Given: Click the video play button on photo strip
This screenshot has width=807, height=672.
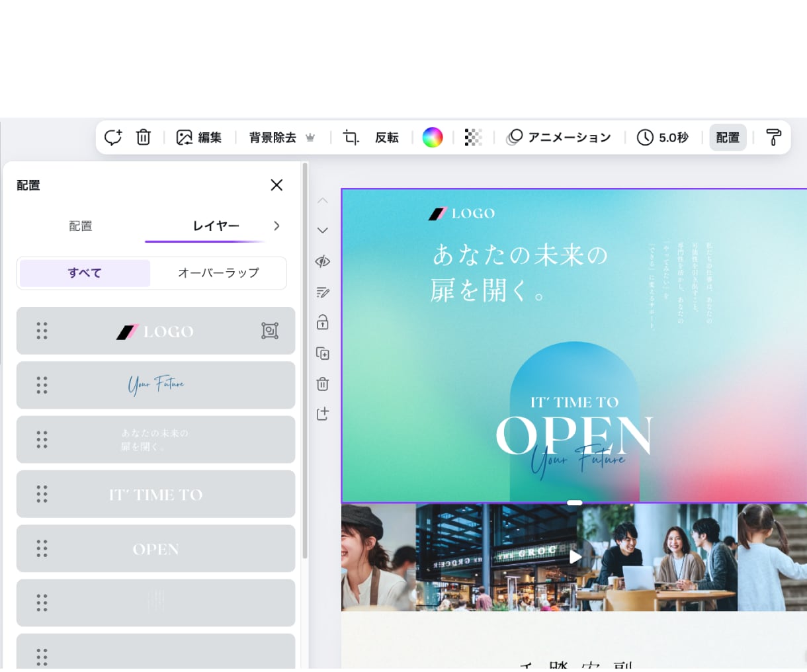Looking at the screenshot, I should click(x=575, y=557).
